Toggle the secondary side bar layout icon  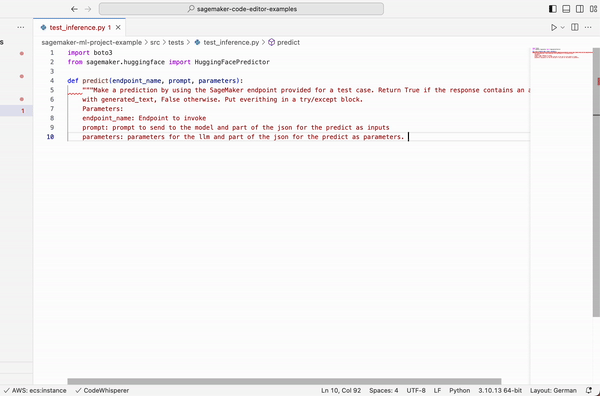point(580,9)
